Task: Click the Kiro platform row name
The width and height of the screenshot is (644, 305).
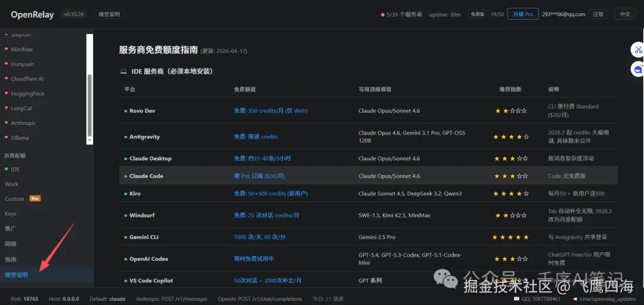Action: 135,194
